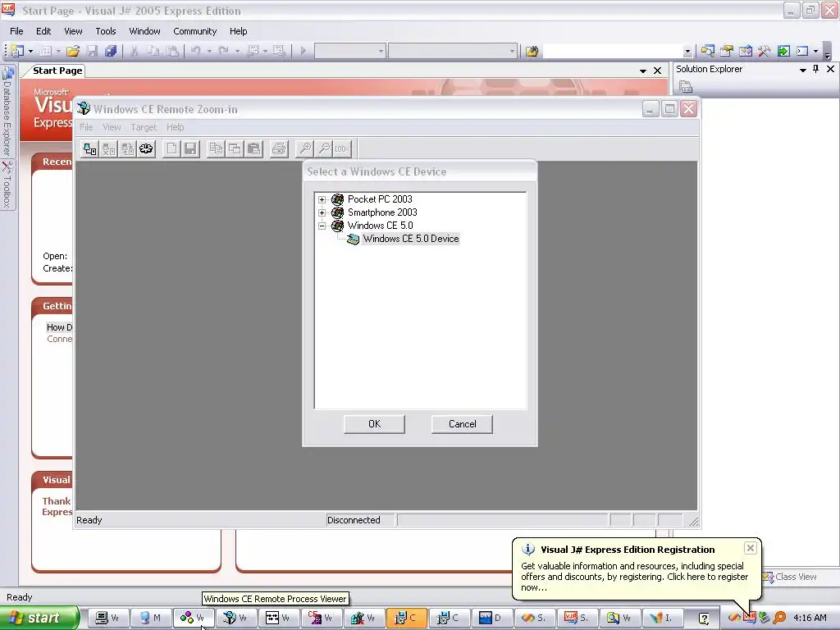Click the Start Page green arrow toolbar icon
The height and width of the screenshot is (630, 840).
point(783,51)
